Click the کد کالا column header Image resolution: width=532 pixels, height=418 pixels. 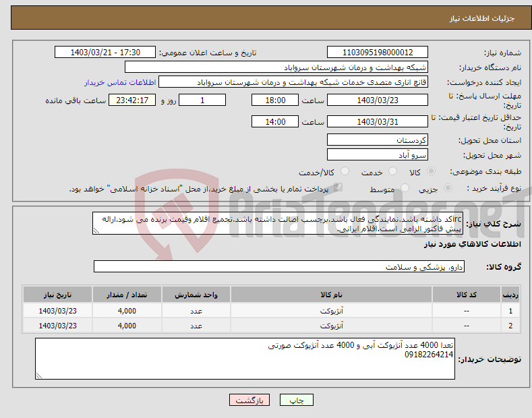[x=467, y=295]
